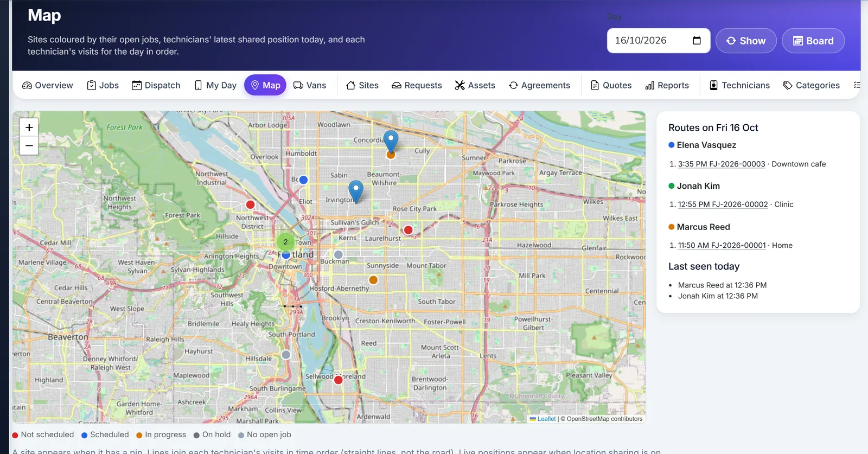Open the Categories tab

[x=811, y=85]
